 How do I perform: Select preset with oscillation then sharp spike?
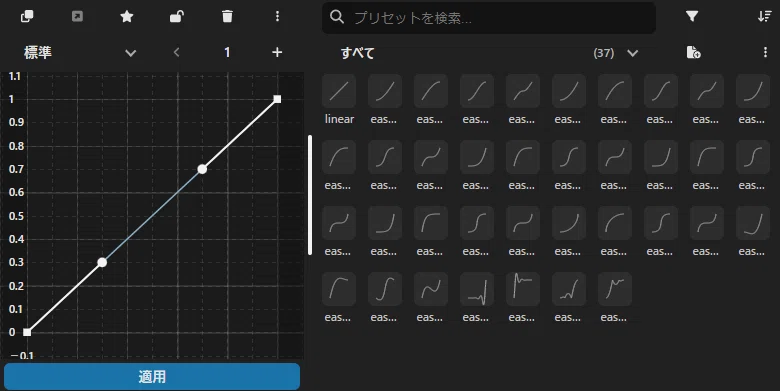(x=477, y=289)
